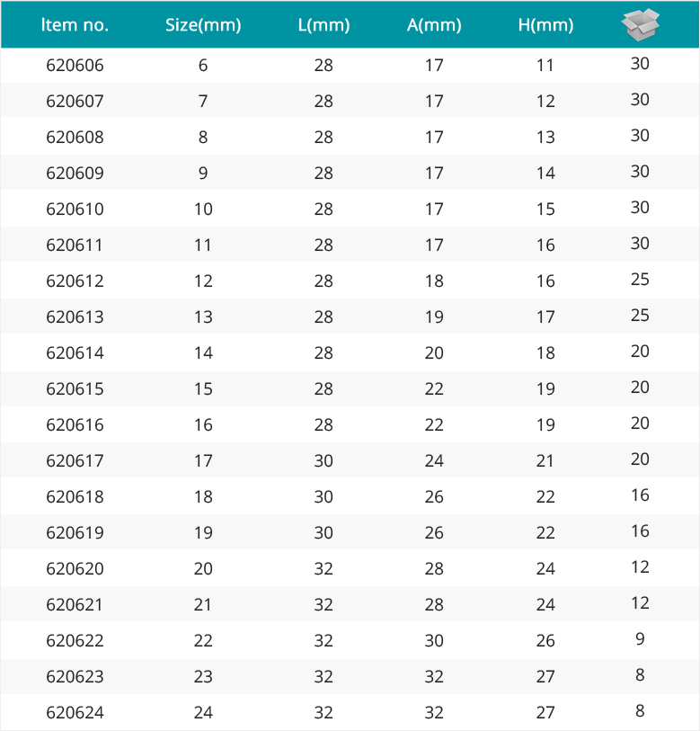Select item number 620622

(x=75, y=640)
